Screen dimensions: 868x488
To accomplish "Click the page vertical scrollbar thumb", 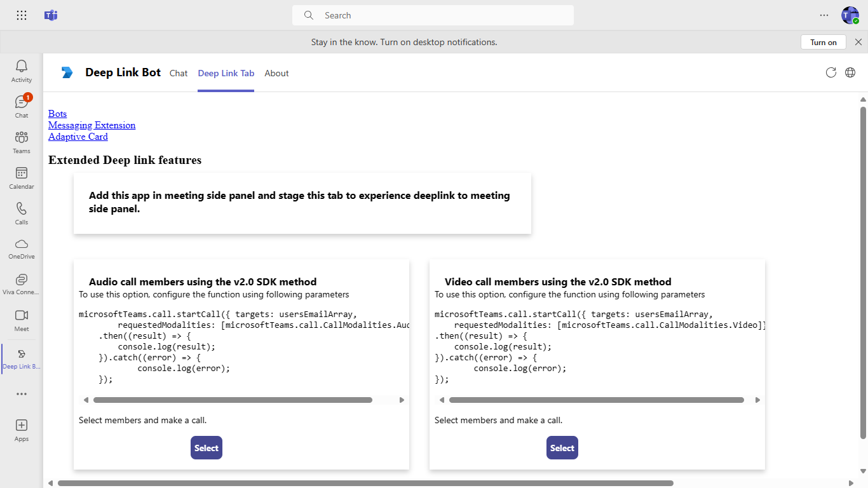I will point(863,273).
